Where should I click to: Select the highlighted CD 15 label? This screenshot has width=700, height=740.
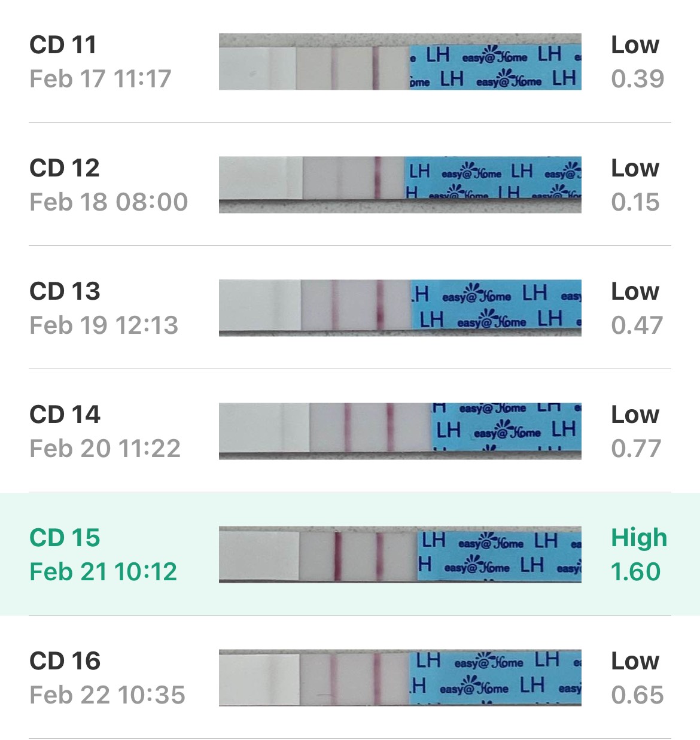(65, 538)
